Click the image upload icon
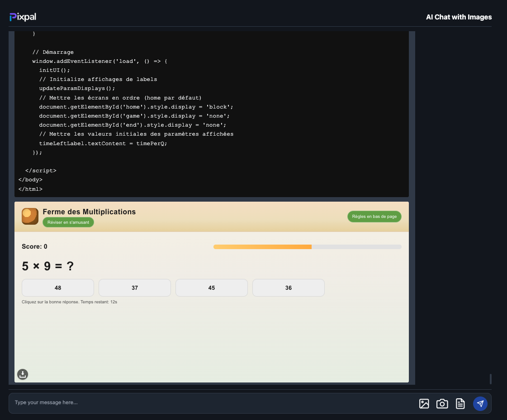The image size is (507, 420). (424, 404)
